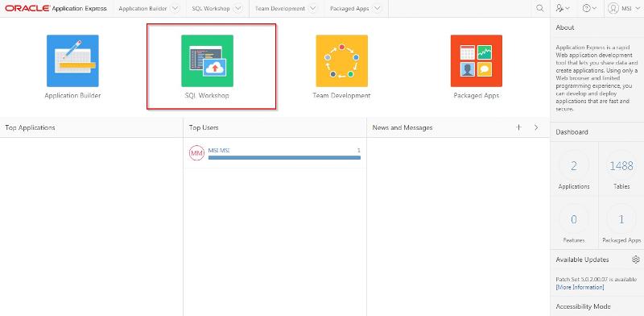Click the Patch Set available text
Screen dimensions: 644x316
pos(597,280)
